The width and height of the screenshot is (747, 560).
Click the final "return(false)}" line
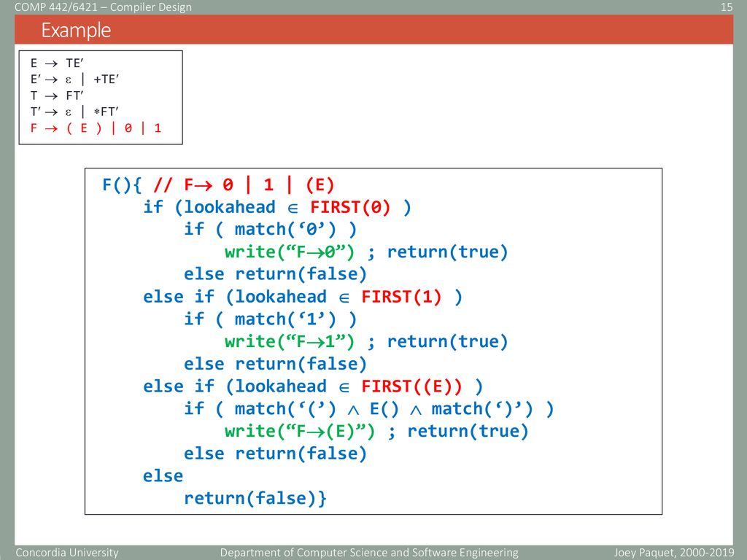[x=255, y=498]
